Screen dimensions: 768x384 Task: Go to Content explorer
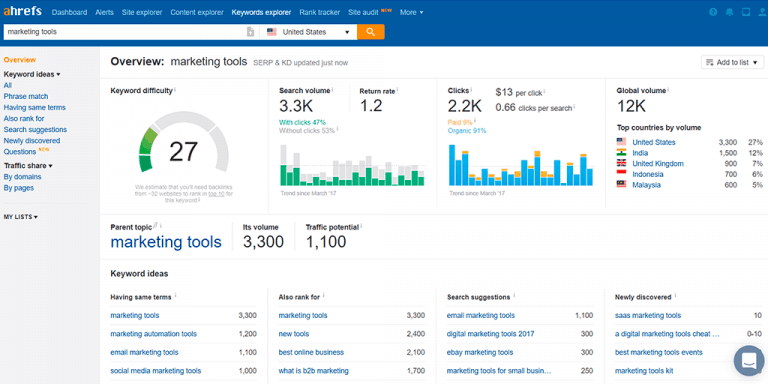(197, 12)
